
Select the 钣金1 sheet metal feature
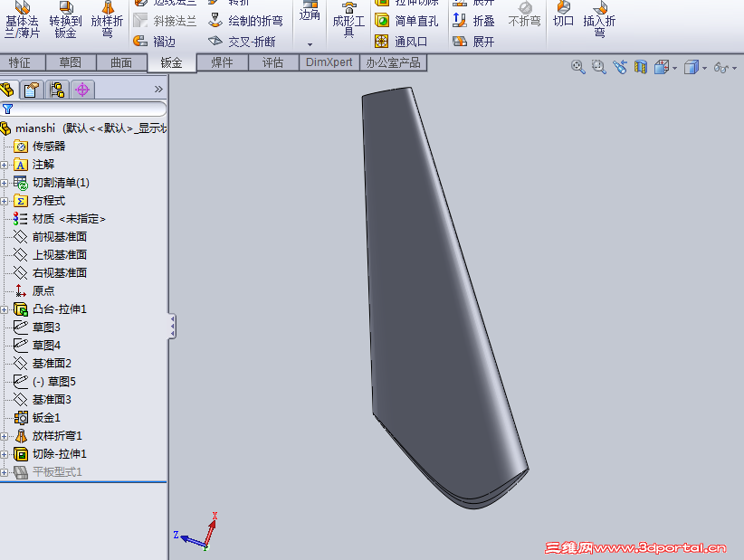(x=37, y=418)
